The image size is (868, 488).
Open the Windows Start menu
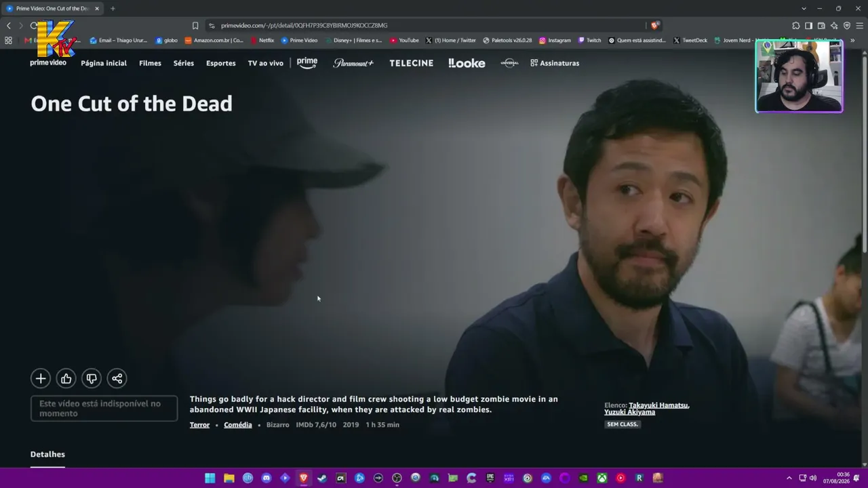point(210,478)
